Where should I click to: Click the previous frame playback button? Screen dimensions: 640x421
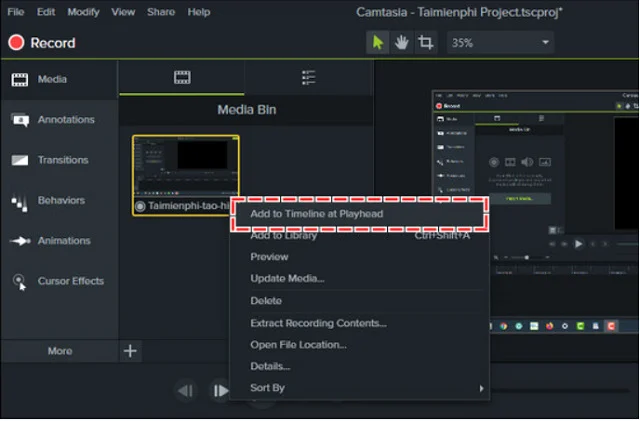[x=186, y=391]
